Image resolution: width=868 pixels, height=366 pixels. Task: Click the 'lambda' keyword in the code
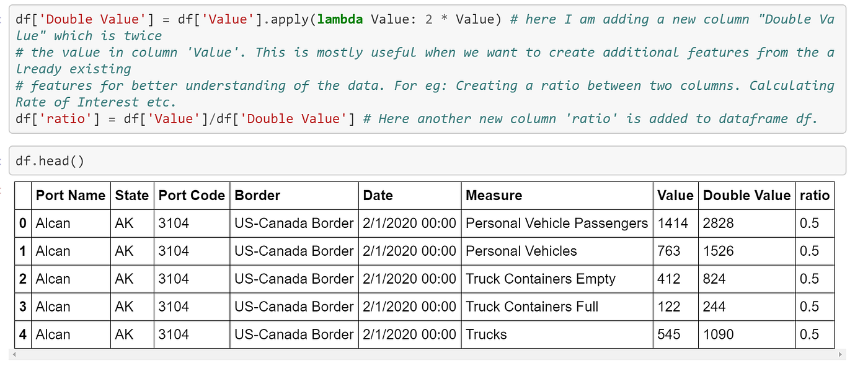[x=340, y=19]
